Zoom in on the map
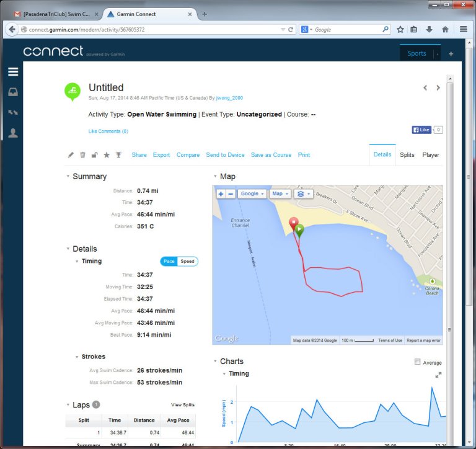The width and height of the screenshot is (476, 449). point(221,194)
